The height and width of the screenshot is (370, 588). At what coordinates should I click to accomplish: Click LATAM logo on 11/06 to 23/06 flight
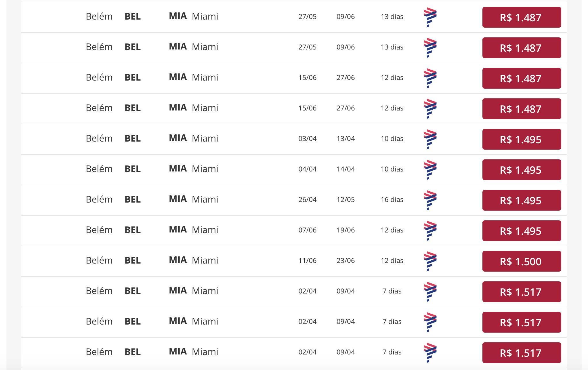[x=430, y=261]
